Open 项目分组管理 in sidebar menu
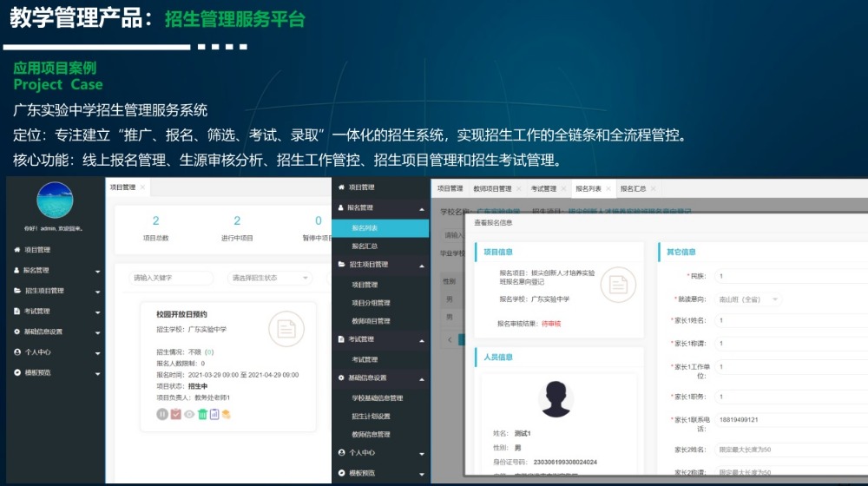Viewport: 868px width, 486px height. coord(371,303)
